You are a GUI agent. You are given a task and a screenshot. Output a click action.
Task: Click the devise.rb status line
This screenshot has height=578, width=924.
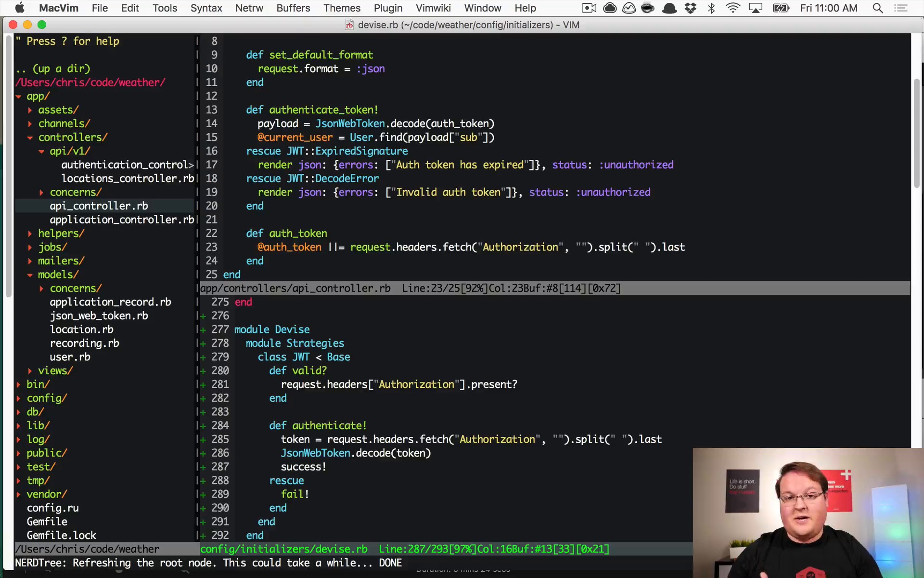coord(446,549)
